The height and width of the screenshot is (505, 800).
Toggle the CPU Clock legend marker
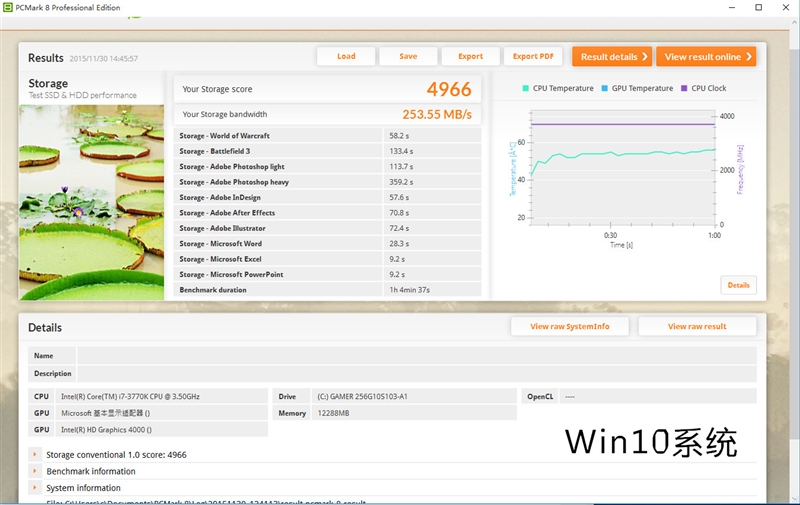[684, 88]
